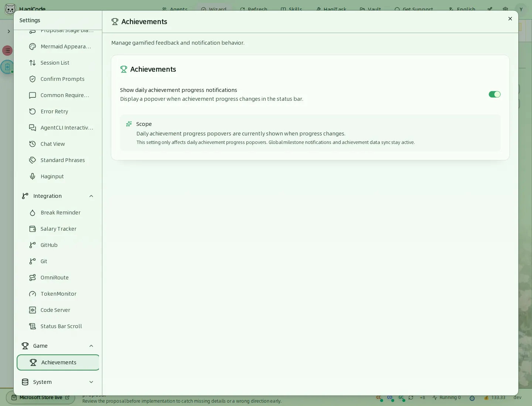Screen dimensions: 532x406
Task: Select the Achievements item under Game
Action: [58, 362]
